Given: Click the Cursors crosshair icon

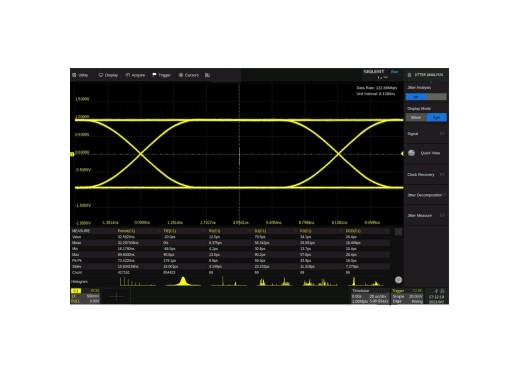Looking at the screenshot, I should pos(181,75).
